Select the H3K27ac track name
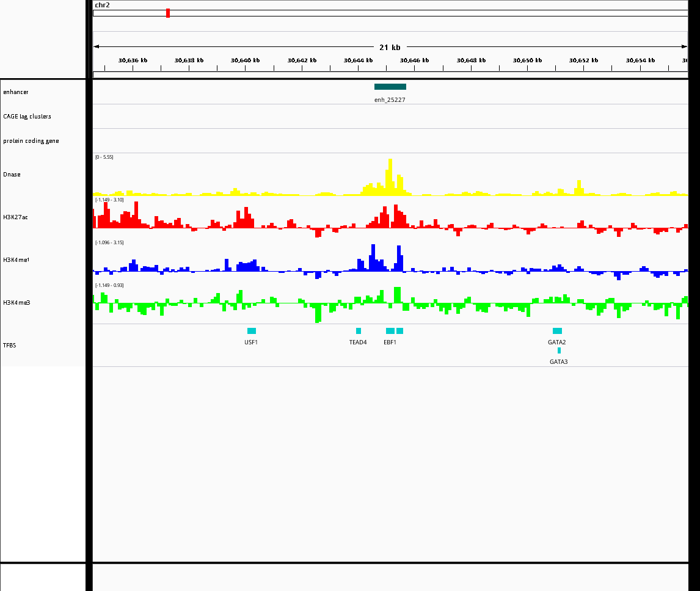The image size is (700, 591). [x=15, y=217]
